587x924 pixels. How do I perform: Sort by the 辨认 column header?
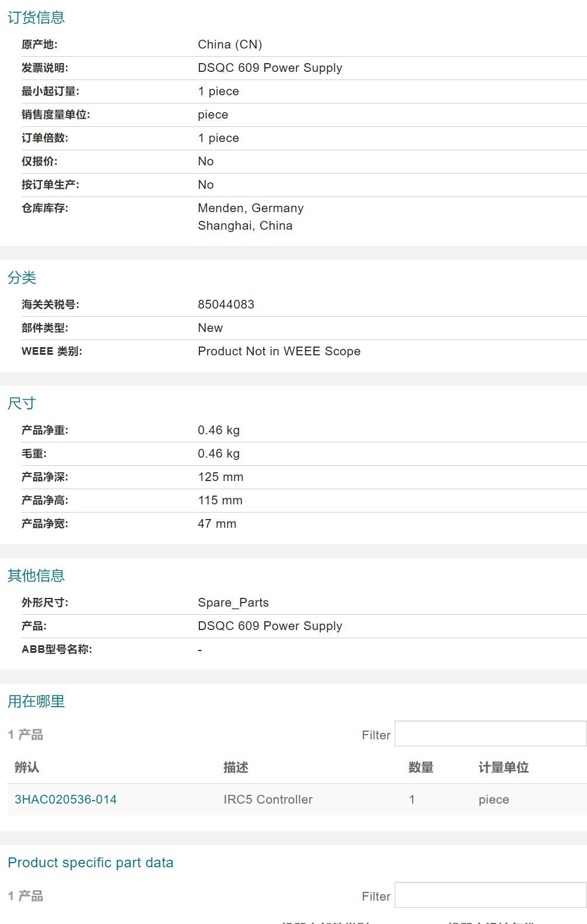(27, 767)
